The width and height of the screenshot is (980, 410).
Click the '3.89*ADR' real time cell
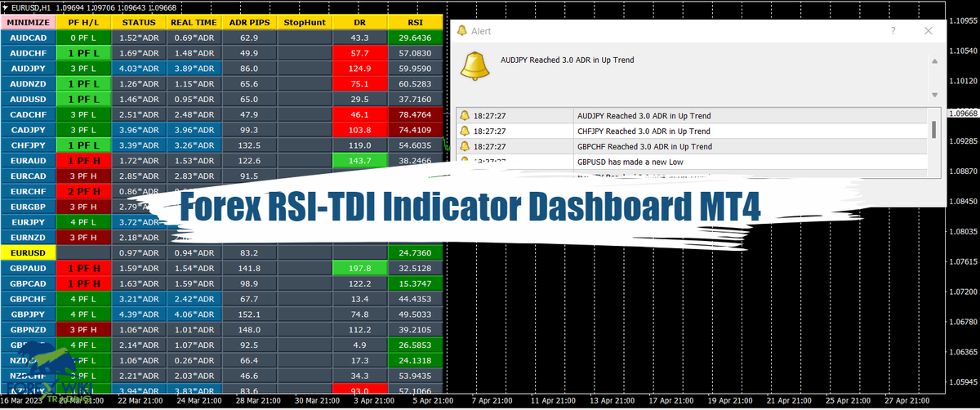pos(194,69)
